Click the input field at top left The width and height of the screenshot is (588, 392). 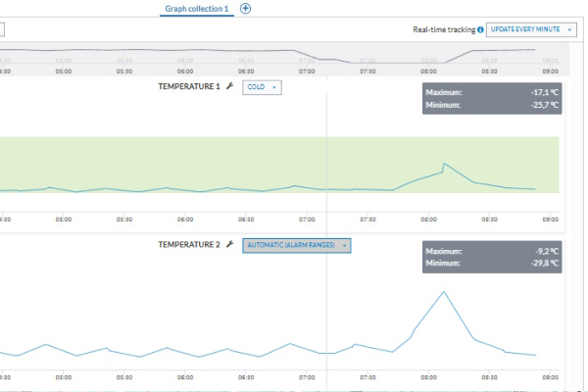click(x=3, y=30)
